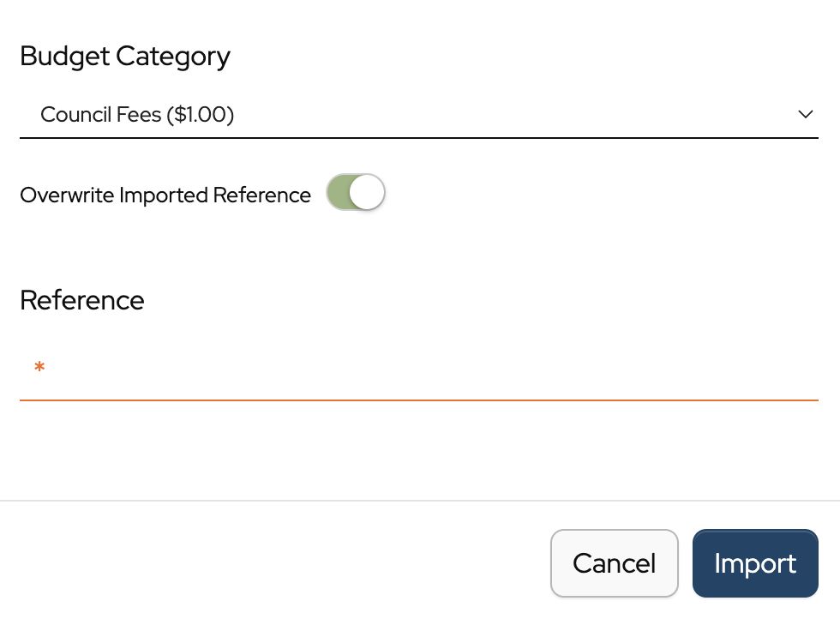This screenshot has height=619, width=840.
Task: Confirm with the dark blue Import button
Action: [x=755, y=563]
